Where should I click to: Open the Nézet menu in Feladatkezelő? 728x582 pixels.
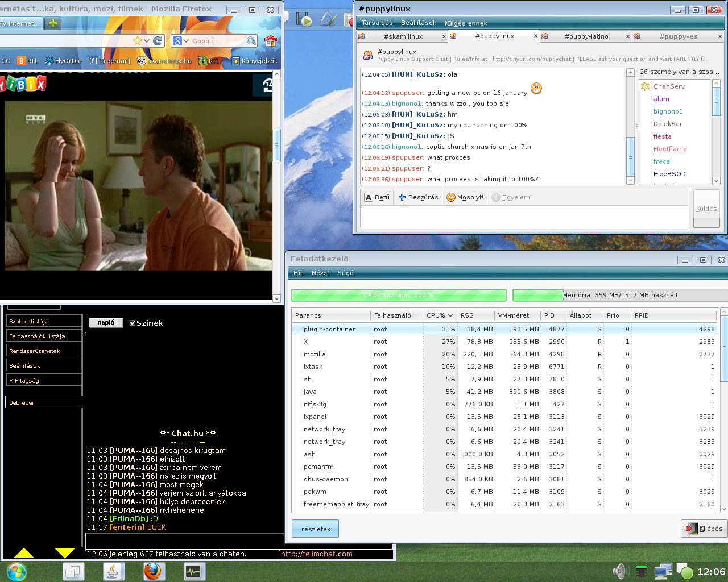[x=320, y=273]
